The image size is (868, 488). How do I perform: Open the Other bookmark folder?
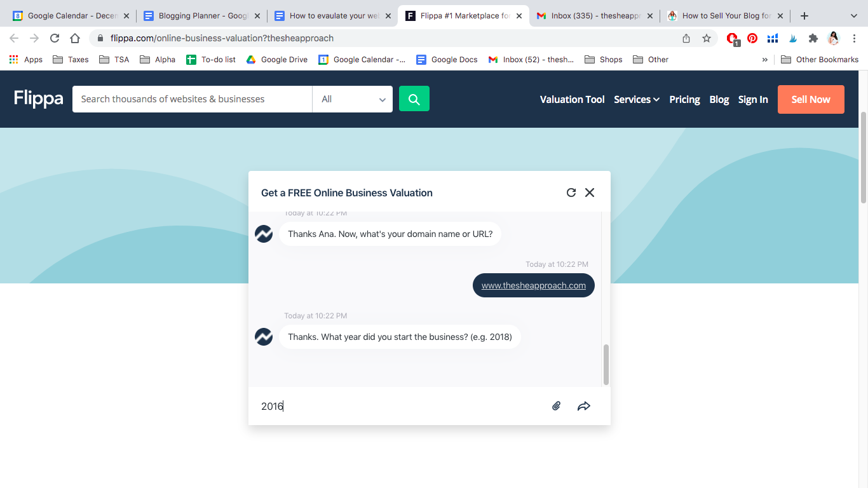pos(651,60)
